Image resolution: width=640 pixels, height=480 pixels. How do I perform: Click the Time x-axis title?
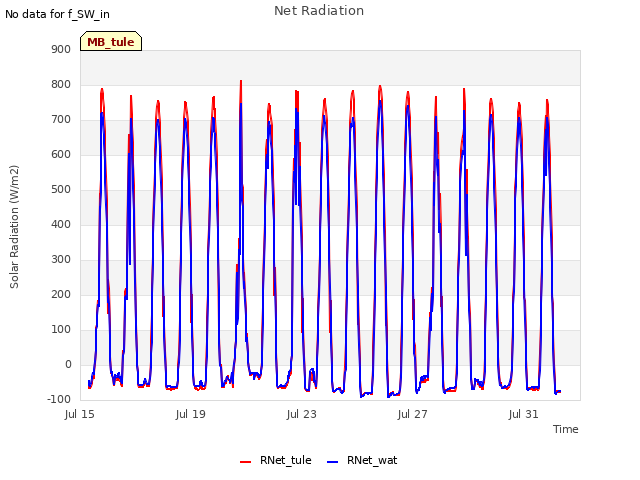point(566,429)
